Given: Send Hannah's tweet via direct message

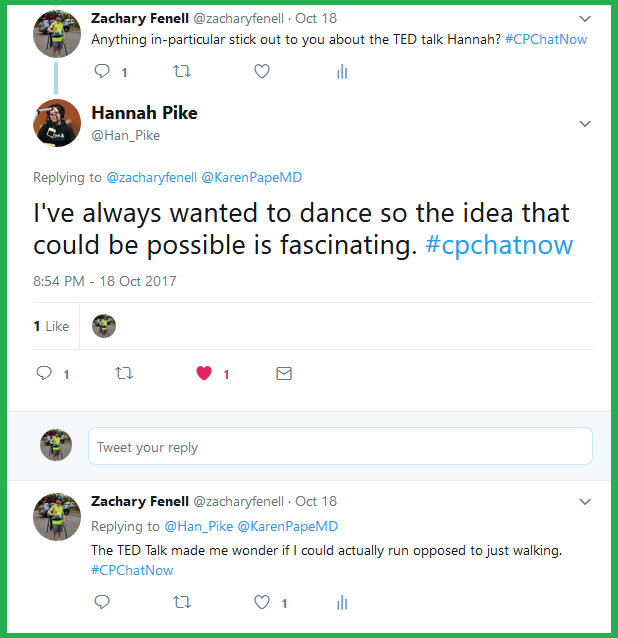Looking at the screenshot, I should pos(284,373).
